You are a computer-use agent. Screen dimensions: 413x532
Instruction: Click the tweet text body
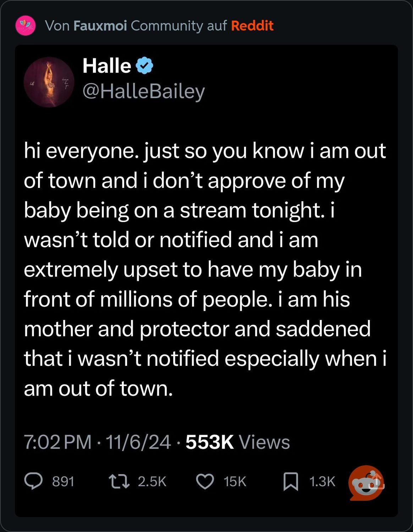point(205,269)
